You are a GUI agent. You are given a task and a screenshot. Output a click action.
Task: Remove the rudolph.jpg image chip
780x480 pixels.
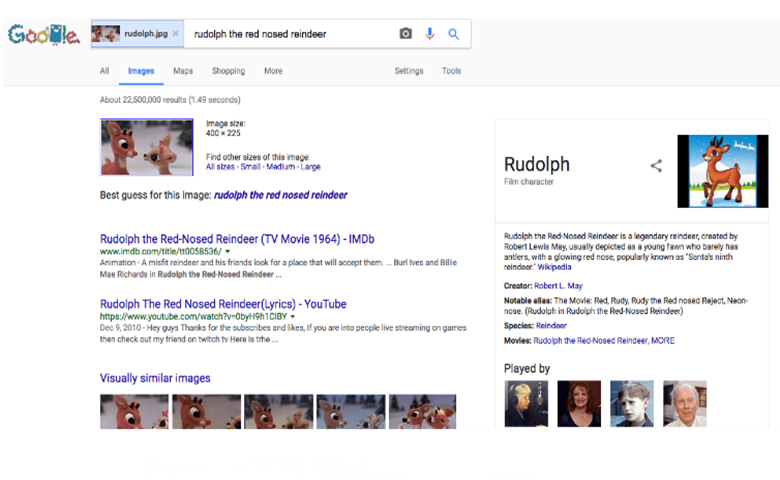coord(175,34)
